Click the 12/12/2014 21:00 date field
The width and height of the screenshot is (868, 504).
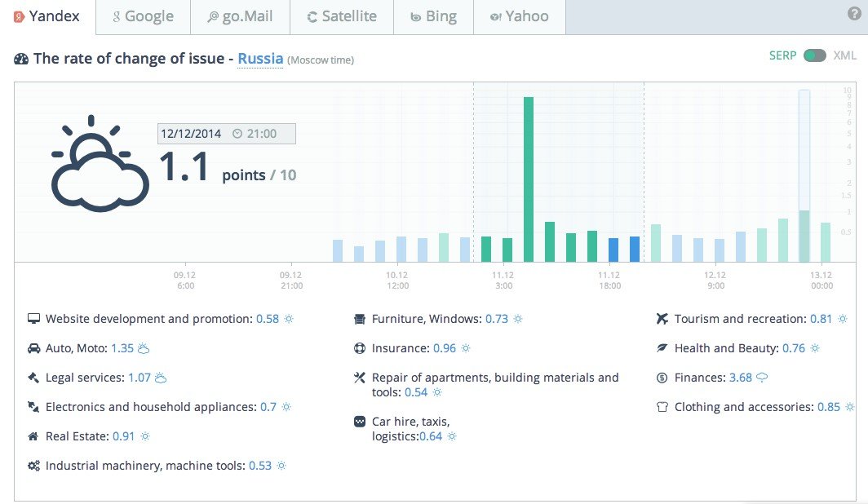click(227, 134)
